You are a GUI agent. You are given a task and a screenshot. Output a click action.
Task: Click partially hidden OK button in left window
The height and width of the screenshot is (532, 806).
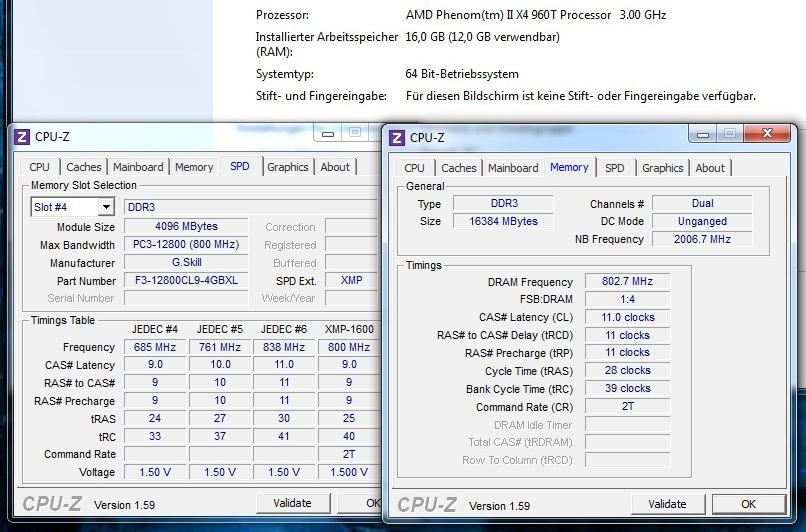click(x=360, y=503)
